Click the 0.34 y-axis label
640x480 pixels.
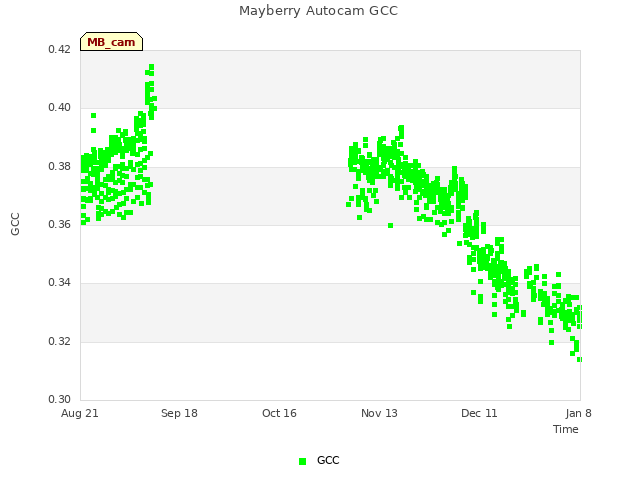pyautogui.click(x=59, y=282)
